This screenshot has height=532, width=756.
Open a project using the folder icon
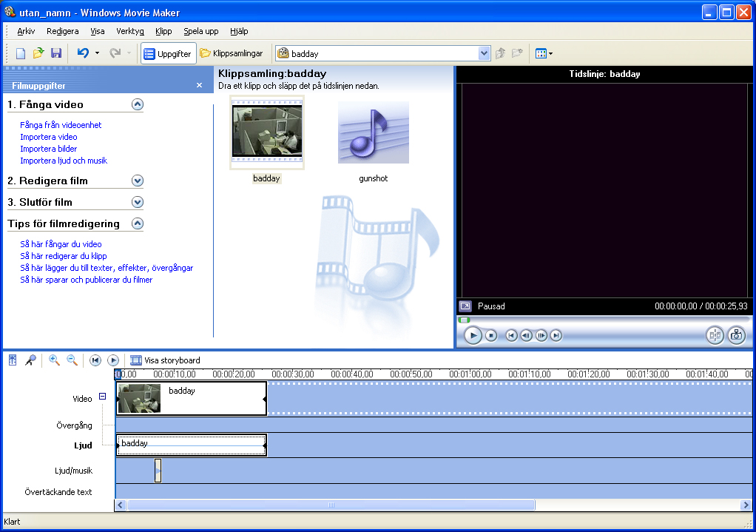[38, 53]
